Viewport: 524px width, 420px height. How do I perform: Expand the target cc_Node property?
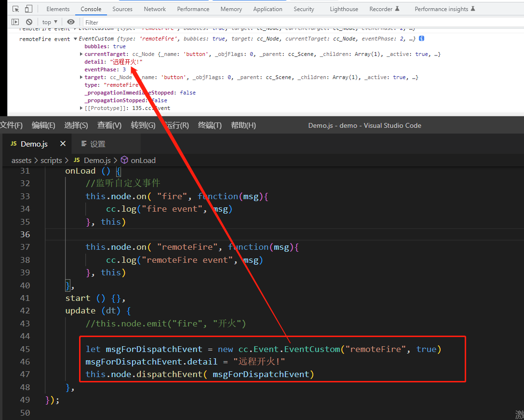tap(81, 77)
